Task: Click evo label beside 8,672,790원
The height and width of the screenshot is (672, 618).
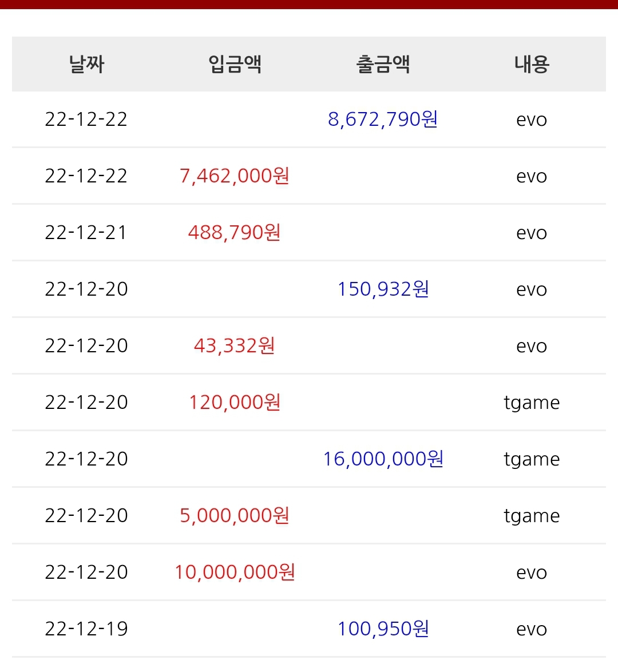Action: click(x=532, y=120)
